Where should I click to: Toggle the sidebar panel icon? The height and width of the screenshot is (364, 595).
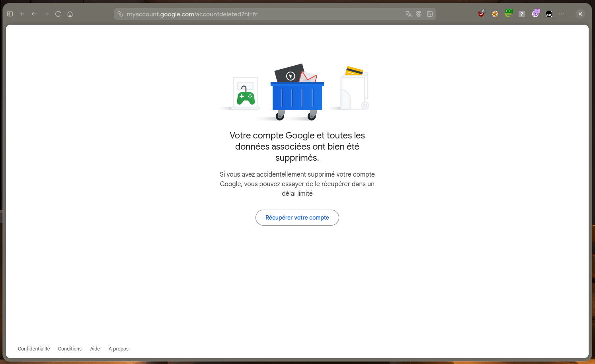tap(10, 14)
